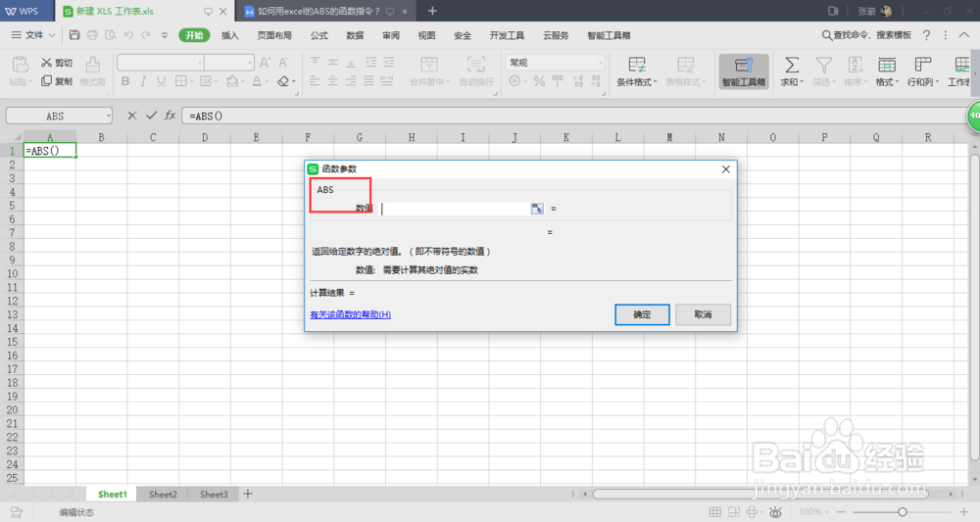Click the Smart Toolbox (智能工具箱) button

pyautogui.click(x=744, y=71)
